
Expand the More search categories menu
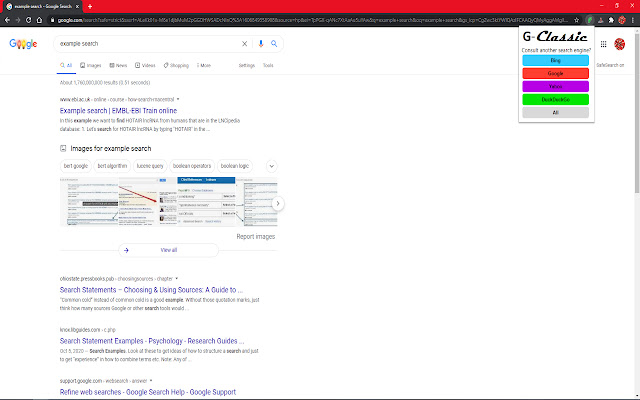coord(204,65)
